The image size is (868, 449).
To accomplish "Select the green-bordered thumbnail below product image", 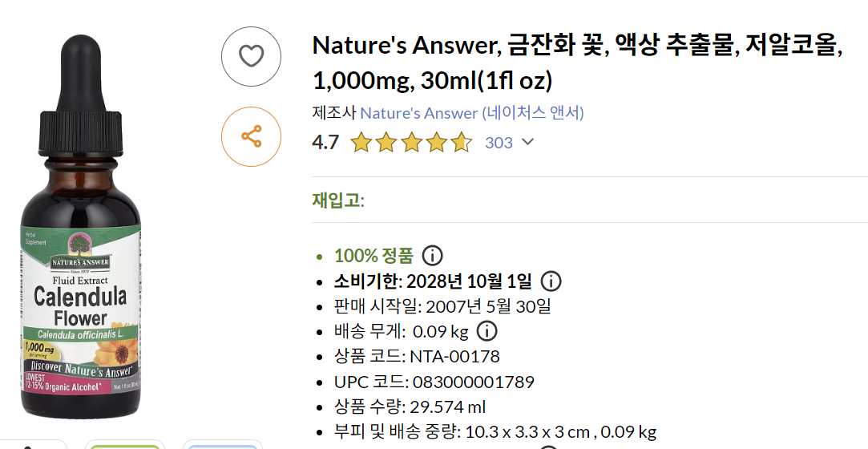I will 123,443.
